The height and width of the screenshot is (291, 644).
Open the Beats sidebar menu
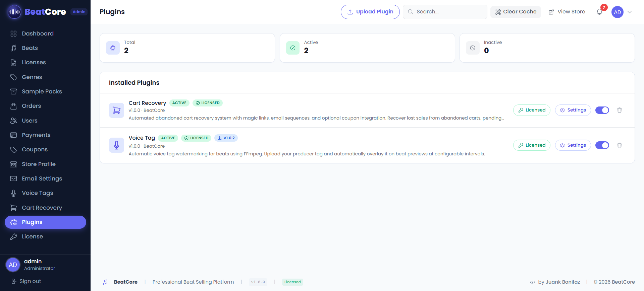click(x=30, y=48)
